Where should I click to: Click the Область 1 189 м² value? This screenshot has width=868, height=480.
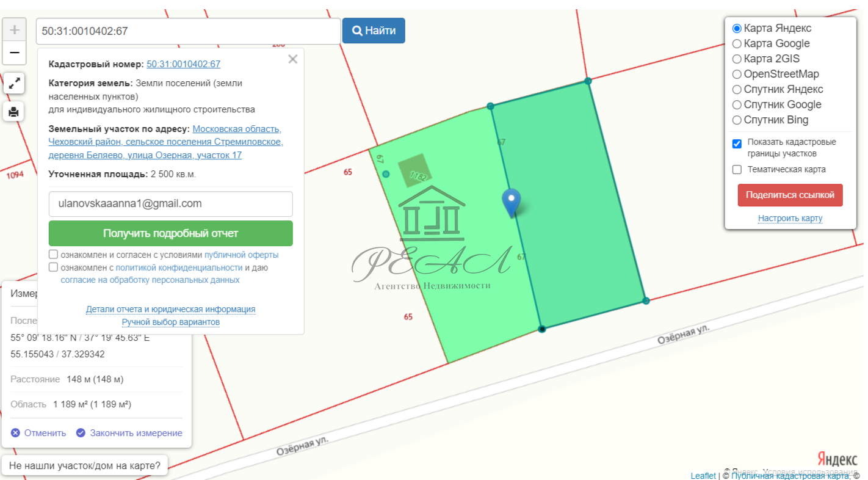(x=92, y=404)
